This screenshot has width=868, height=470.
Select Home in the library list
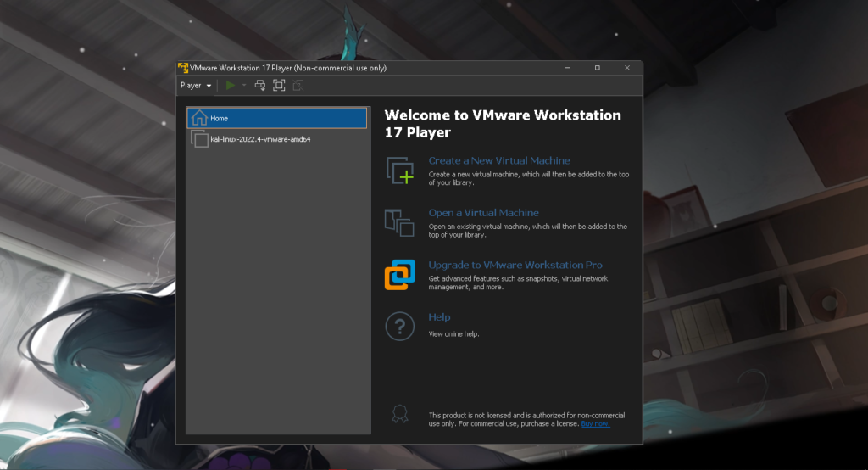[277, 118]
